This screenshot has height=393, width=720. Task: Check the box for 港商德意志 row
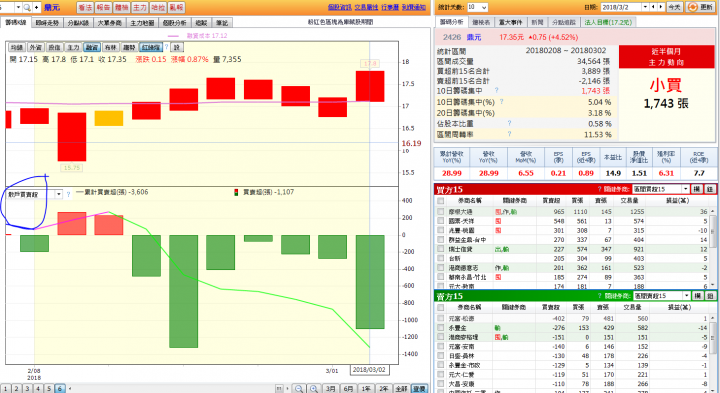point(441,268)
